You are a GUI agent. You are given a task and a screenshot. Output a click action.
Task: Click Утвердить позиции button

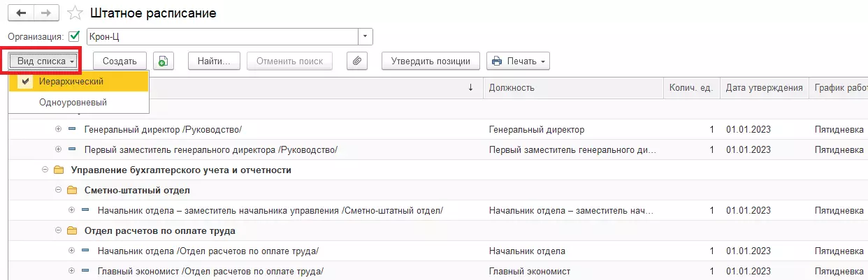431,61
